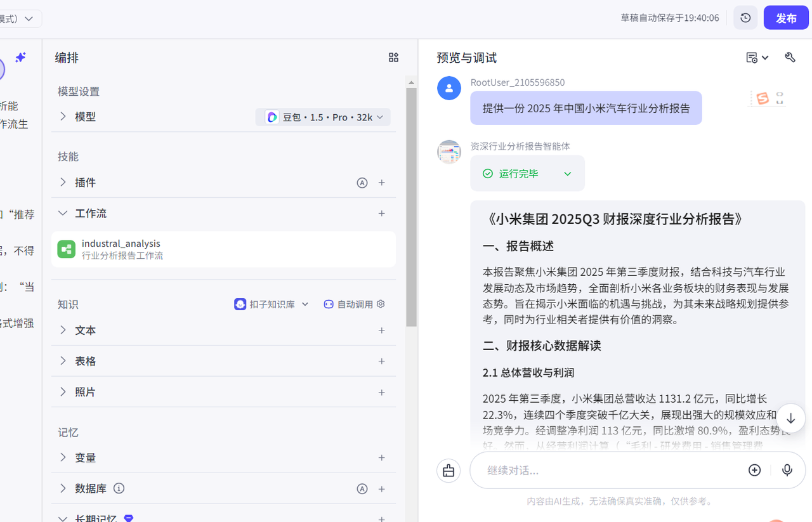This screenshot has height=522, width=812.
Task: Click the clear conversation broom icon
Action: click(449, 471)
